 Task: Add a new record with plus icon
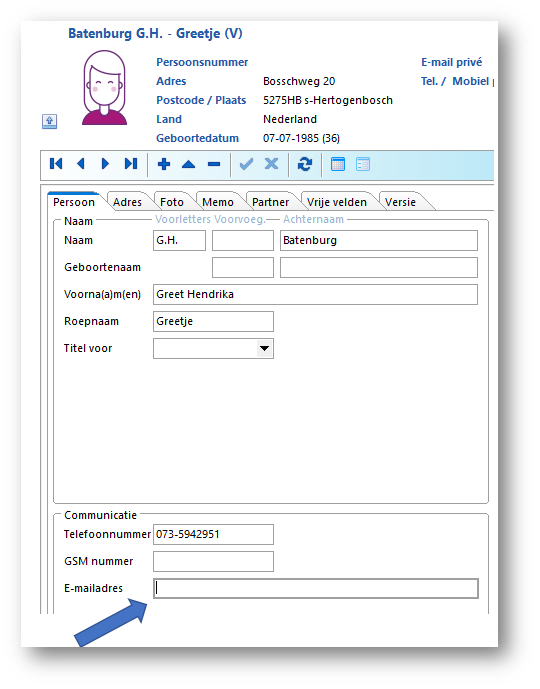(164, 164)
